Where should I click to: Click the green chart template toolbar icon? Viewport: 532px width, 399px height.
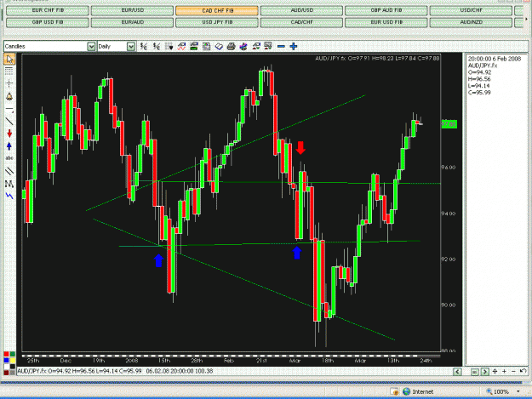[x=194, y=47]
